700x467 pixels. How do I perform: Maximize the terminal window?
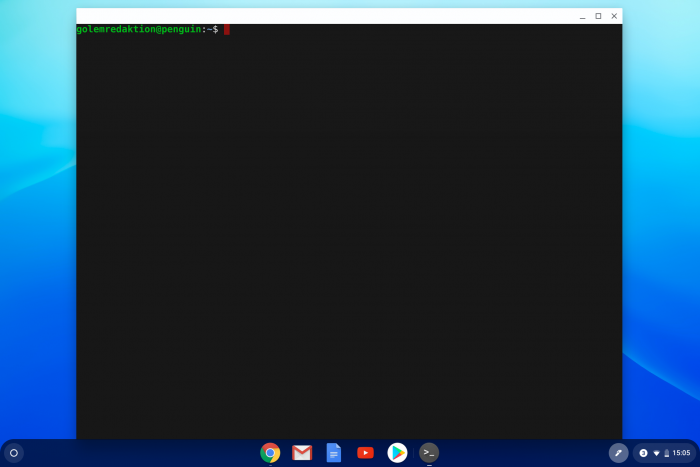[598, 16]
